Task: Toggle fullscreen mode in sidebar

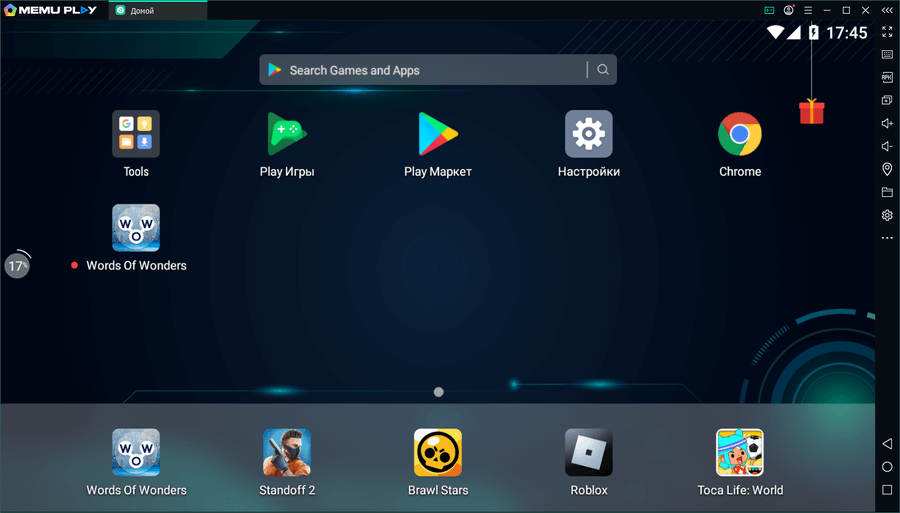Action: pos(887,32)
